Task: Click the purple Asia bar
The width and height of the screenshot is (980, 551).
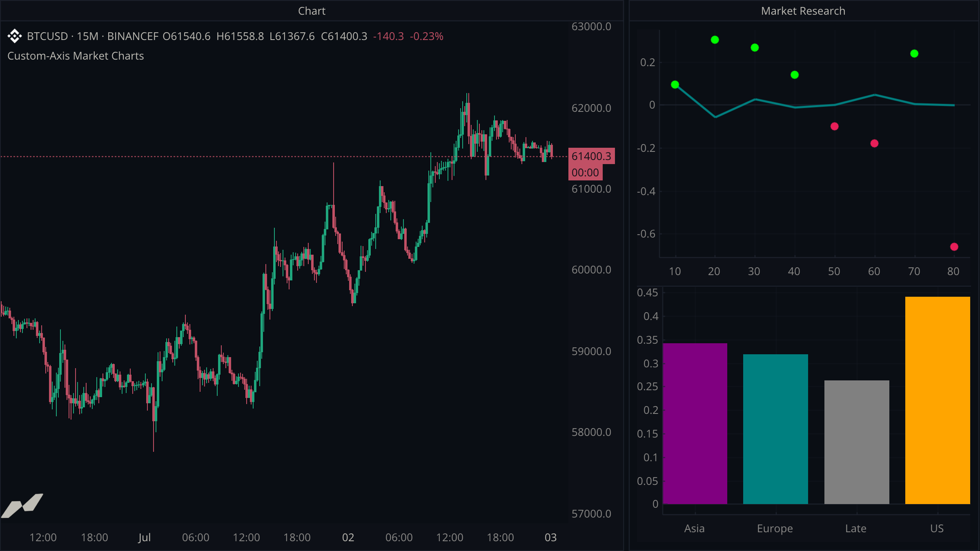Action: [695, 424]
